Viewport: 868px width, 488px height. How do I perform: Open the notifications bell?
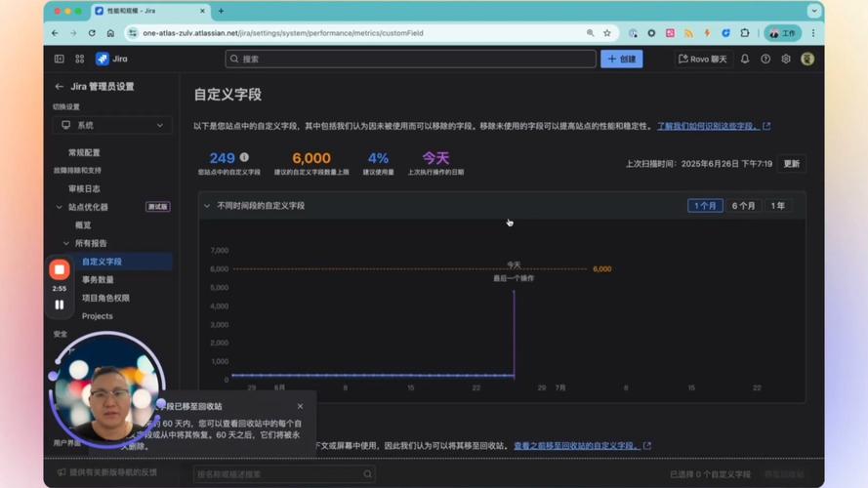745,59
